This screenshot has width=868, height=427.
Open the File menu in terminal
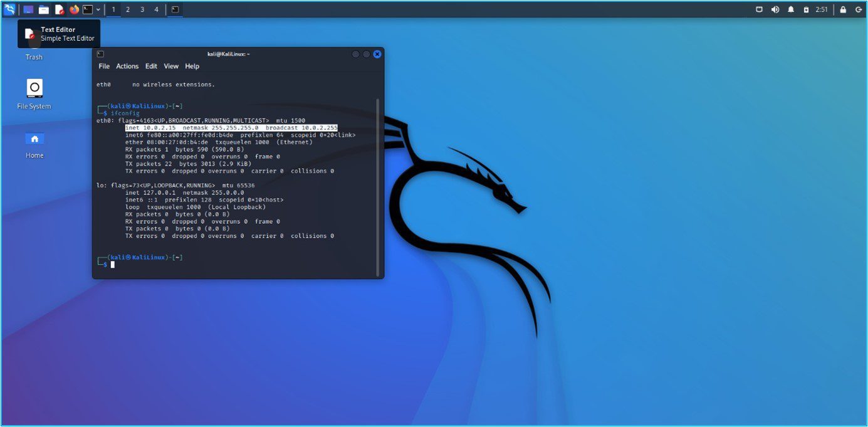[x=104, y=66]
